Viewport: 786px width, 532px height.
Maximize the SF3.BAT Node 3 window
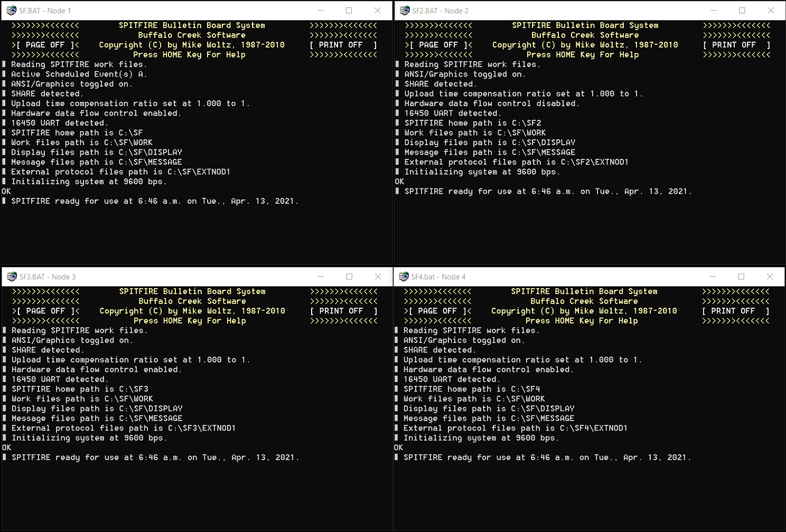pos(349,277)
